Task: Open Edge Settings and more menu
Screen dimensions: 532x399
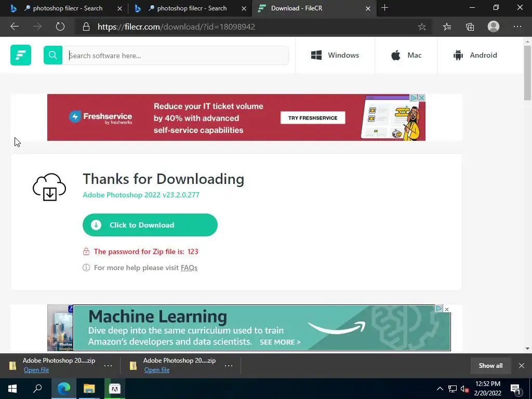Action: [x=517, y=26]
